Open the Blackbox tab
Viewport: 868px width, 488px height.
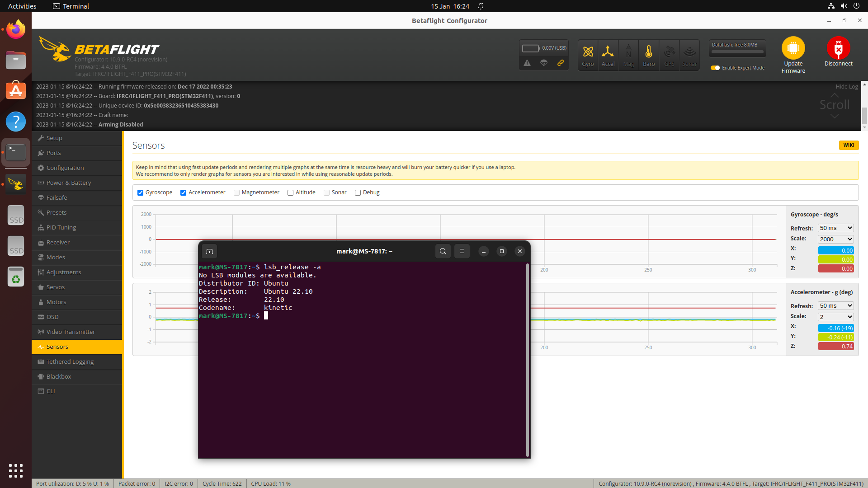pyautogui.click(x=59, y=376)
